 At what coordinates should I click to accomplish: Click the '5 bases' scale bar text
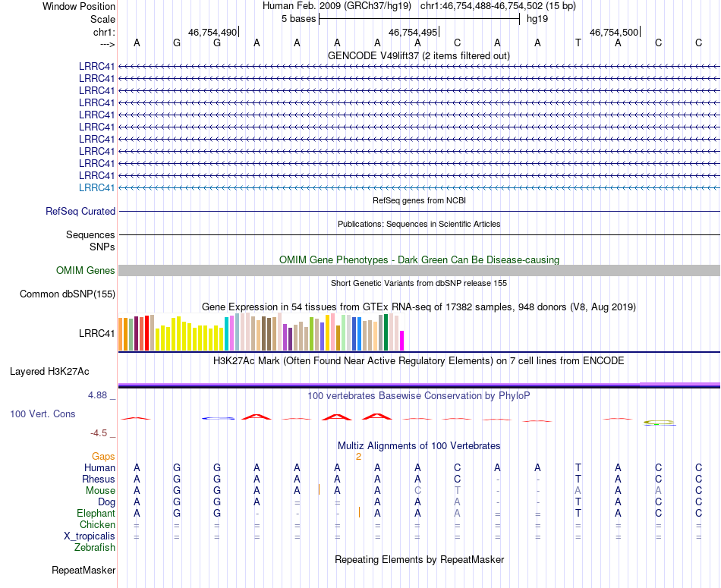click(299, 19)
